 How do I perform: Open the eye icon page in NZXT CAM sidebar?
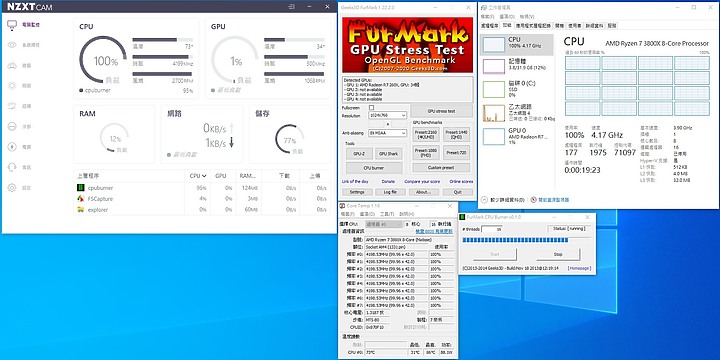point(12,45)
